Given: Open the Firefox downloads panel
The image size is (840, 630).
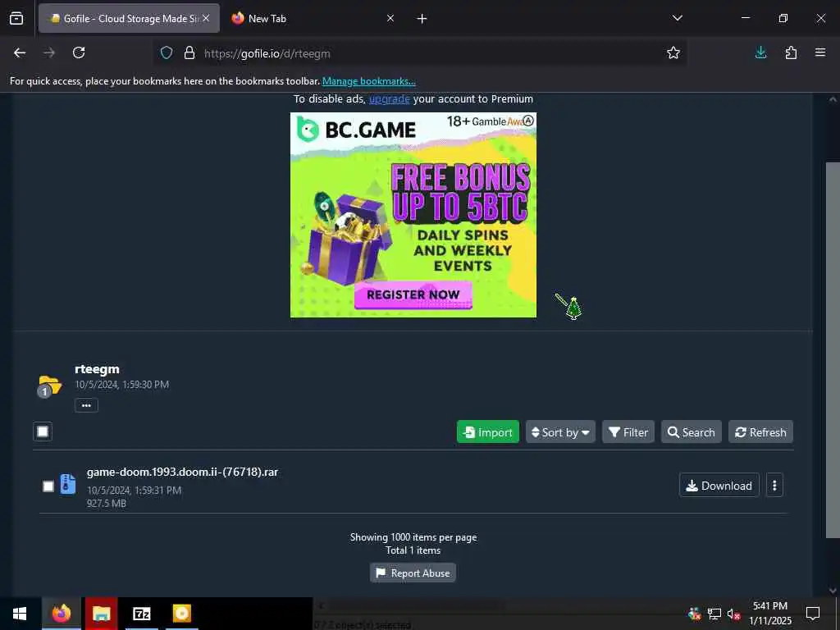Looking at the screenshot, I should coord(760,52).
